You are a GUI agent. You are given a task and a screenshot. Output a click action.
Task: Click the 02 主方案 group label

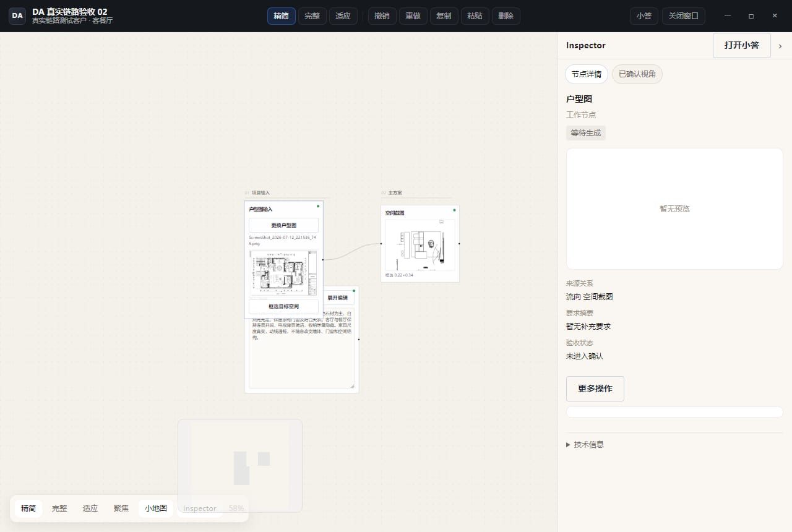pos(392,193)
